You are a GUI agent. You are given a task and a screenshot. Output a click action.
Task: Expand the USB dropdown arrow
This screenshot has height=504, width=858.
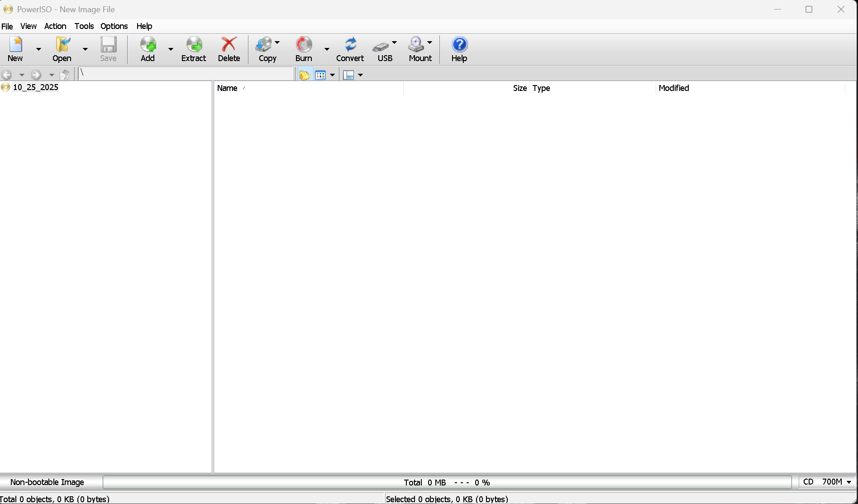tap(394, 43)
